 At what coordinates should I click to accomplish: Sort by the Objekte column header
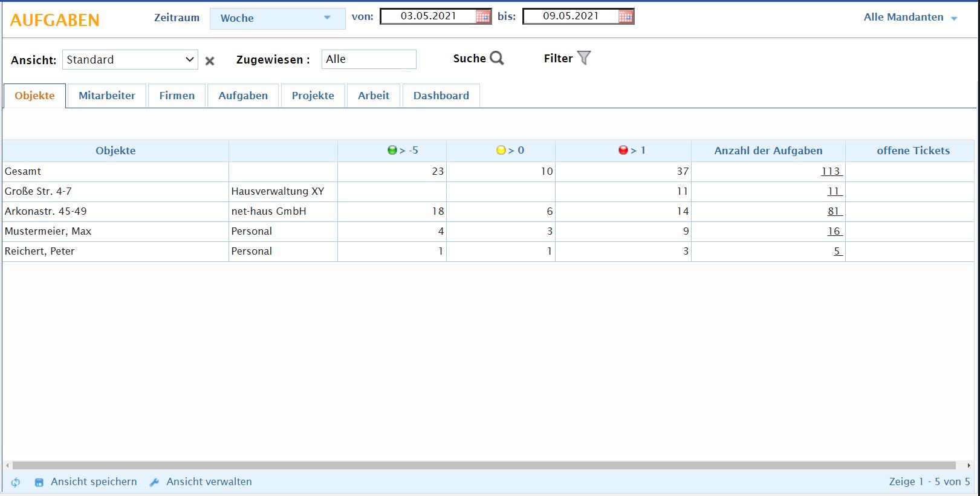coord(115,151)
